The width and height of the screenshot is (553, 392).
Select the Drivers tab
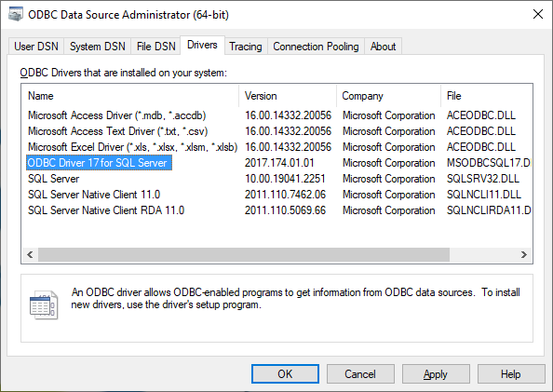tap(202, 46)
